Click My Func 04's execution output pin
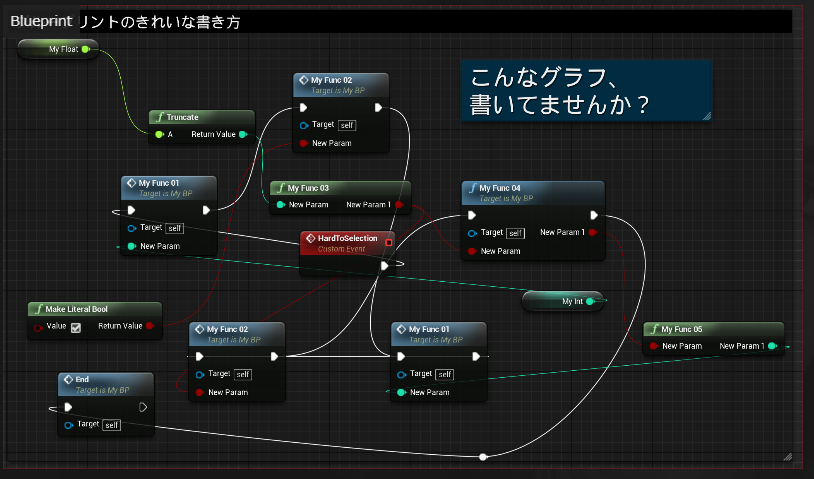This screenshot has width=814, height=479. [x=594, y=215]
